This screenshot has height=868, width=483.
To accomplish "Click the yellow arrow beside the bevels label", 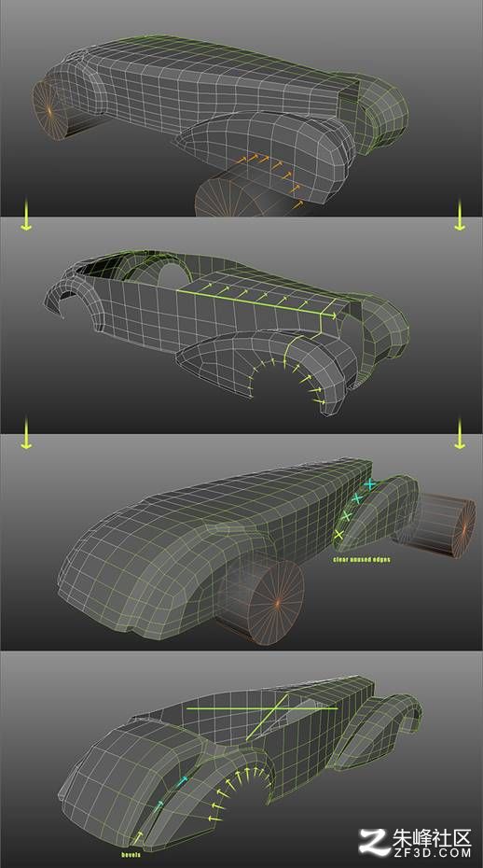I will click(x=138, y=837).
